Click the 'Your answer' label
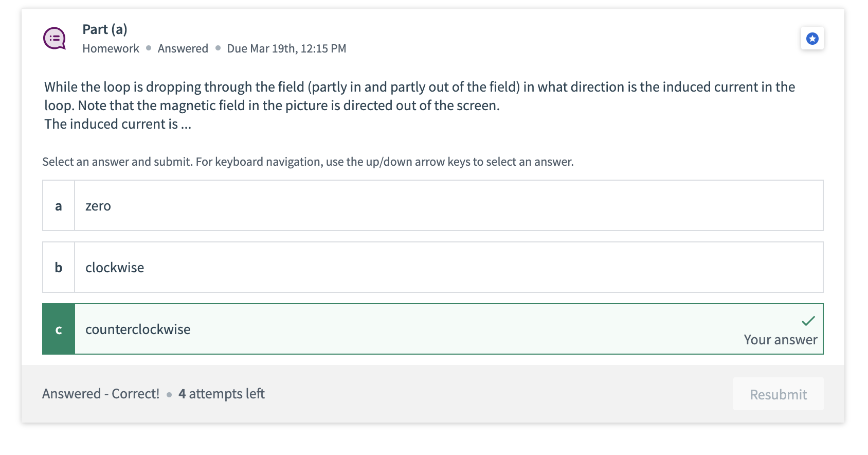 coord(780,340)
